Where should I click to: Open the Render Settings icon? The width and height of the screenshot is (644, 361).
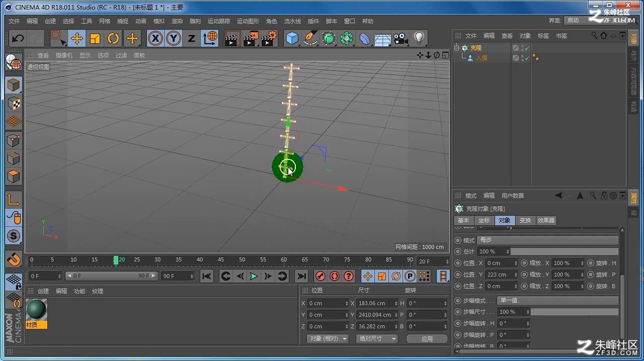click(269, 38)
